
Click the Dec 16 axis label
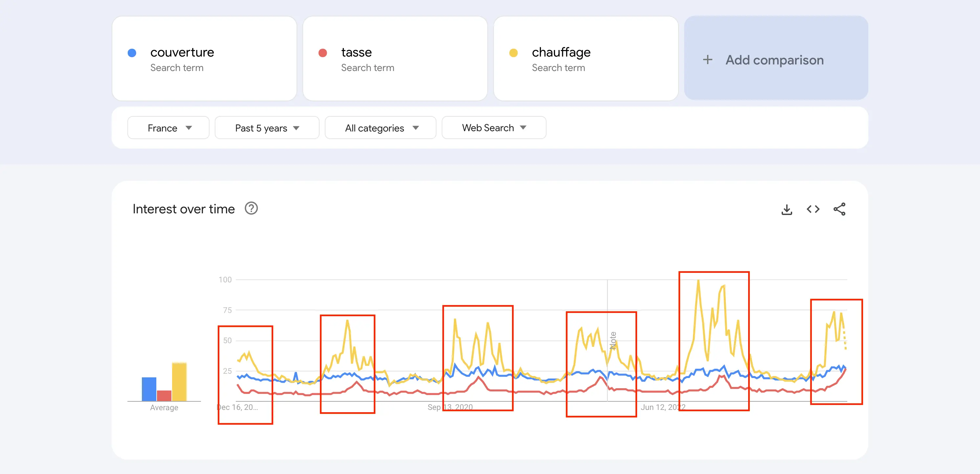[237, 407]
